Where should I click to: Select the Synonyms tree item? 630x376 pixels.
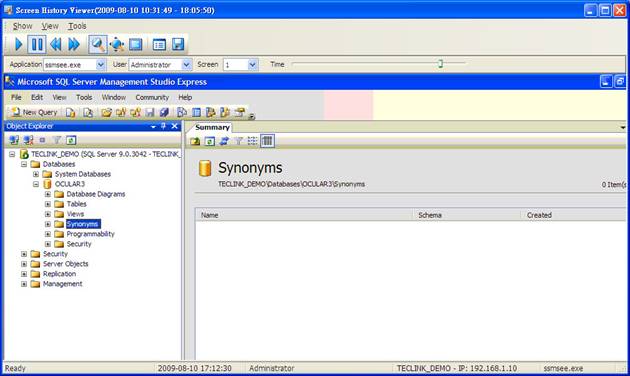pyautogui.click(x=82, y=224)
